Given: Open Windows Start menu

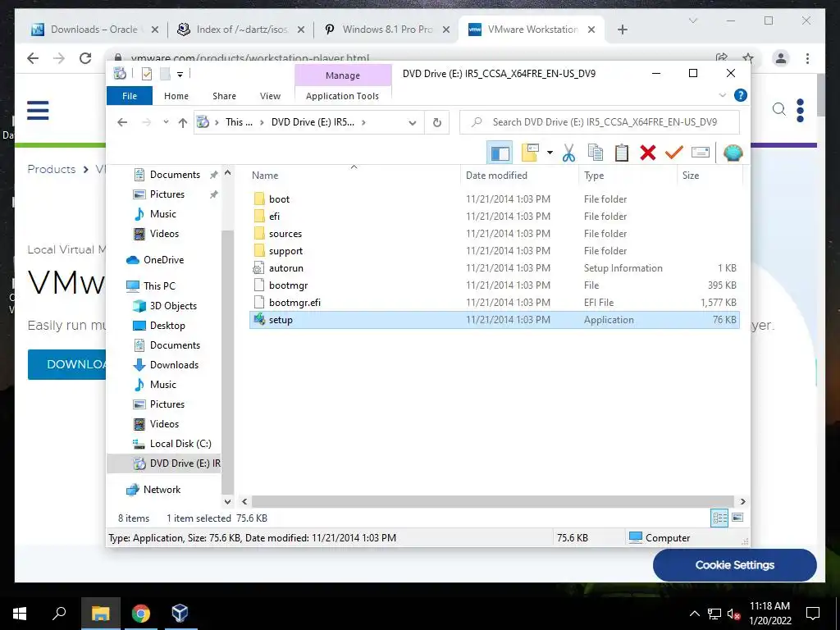Looking at the screenshot, I should pyautogui.click(x=20, y=614).
